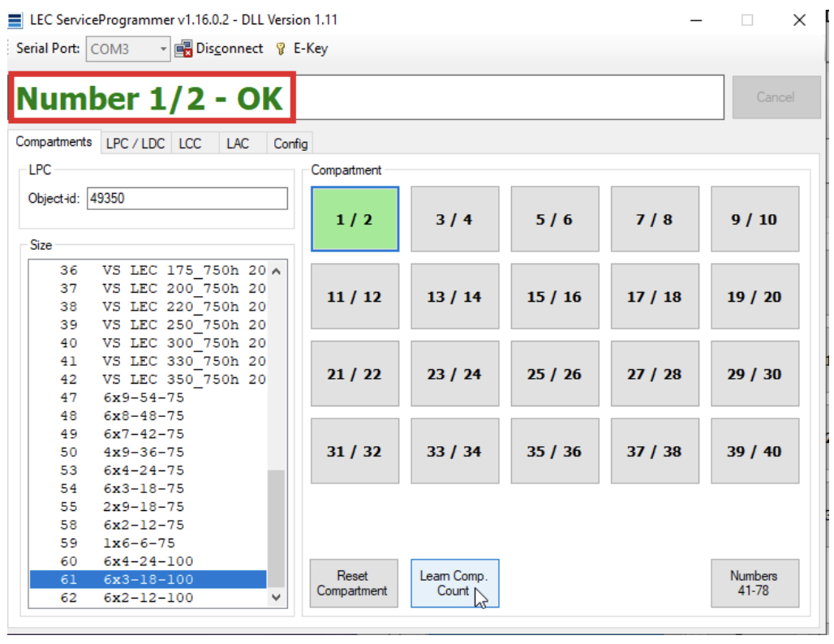Switch to the Compartments tab
The height and width of the screenshot is (644, 834).
(x=54, y=142)
